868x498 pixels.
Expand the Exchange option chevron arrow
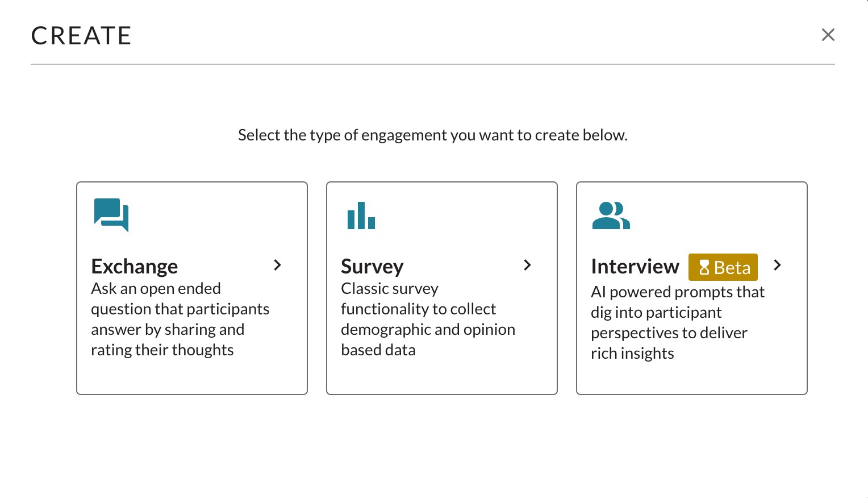click(277, 265)
